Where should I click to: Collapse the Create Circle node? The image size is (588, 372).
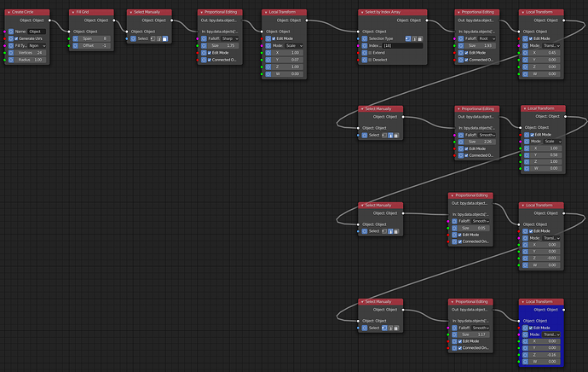coord(9,13)
